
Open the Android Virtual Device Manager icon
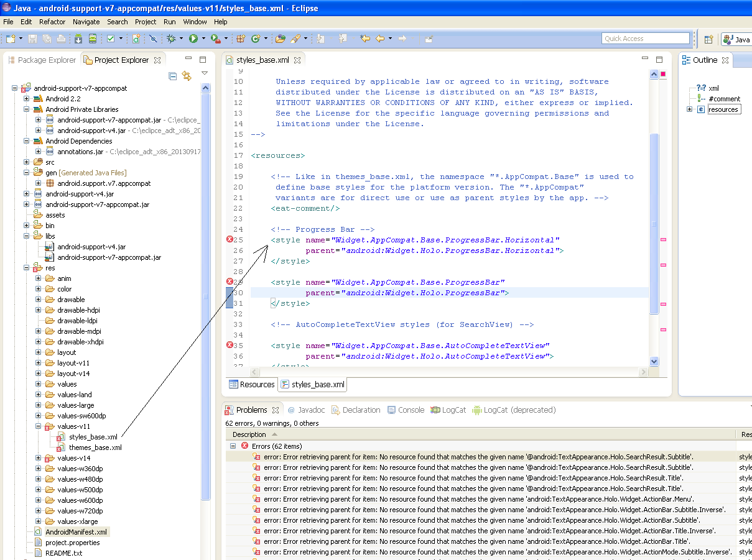pos(93,39)
